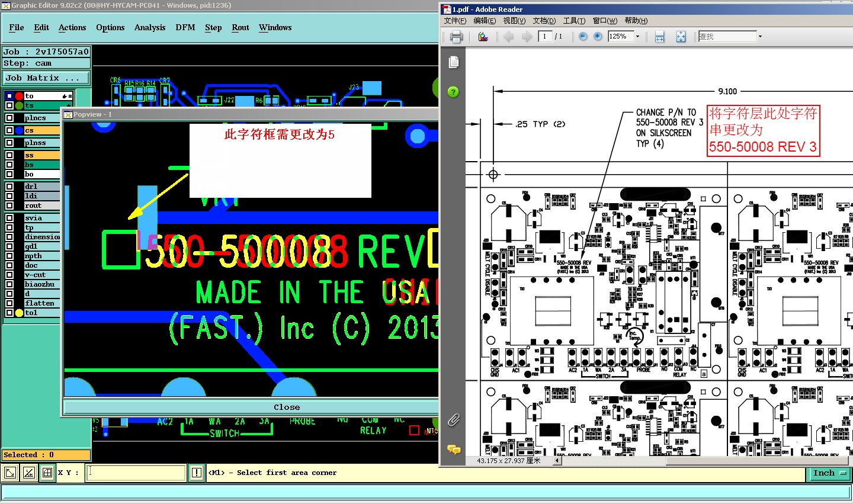Select layer name ldi in layer list
The width and height of the screenshot is (853, 504).
click(x=31, y=196)
